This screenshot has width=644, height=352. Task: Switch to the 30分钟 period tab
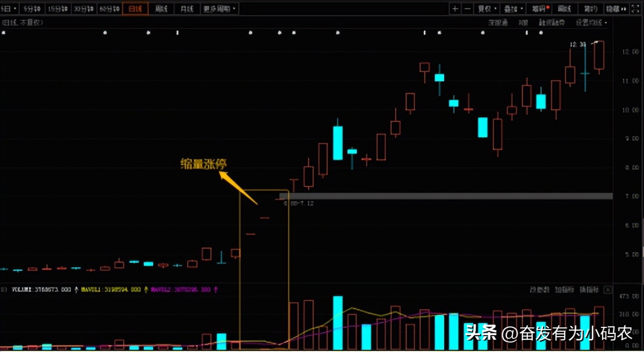84,8
